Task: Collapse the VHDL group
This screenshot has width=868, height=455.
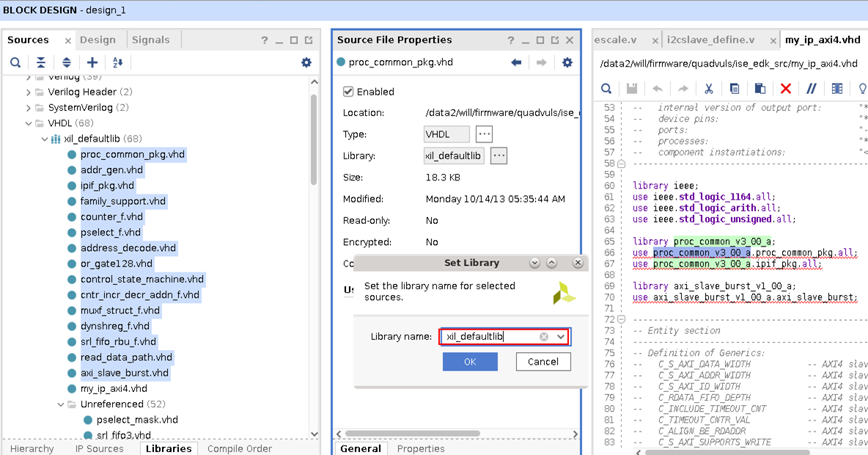Action: (x=29, y=123)
